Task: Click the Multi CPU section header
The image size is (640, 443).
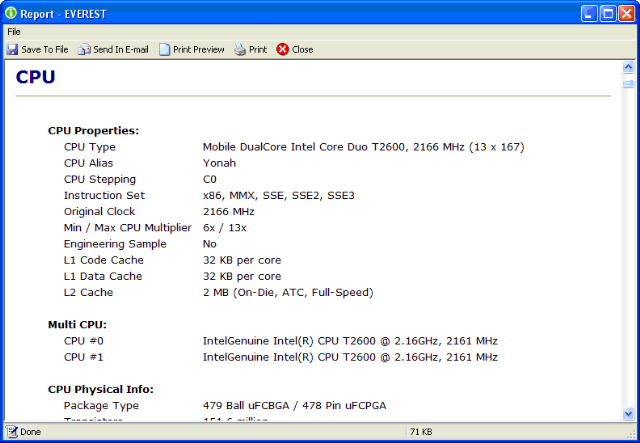Action: [x=77, y=325]
